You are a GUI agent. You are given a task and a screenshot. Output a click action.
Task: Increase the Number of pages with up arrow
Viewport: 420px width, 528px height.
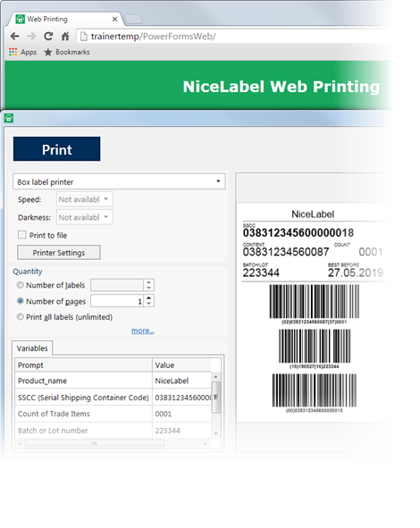coord(149,298)
